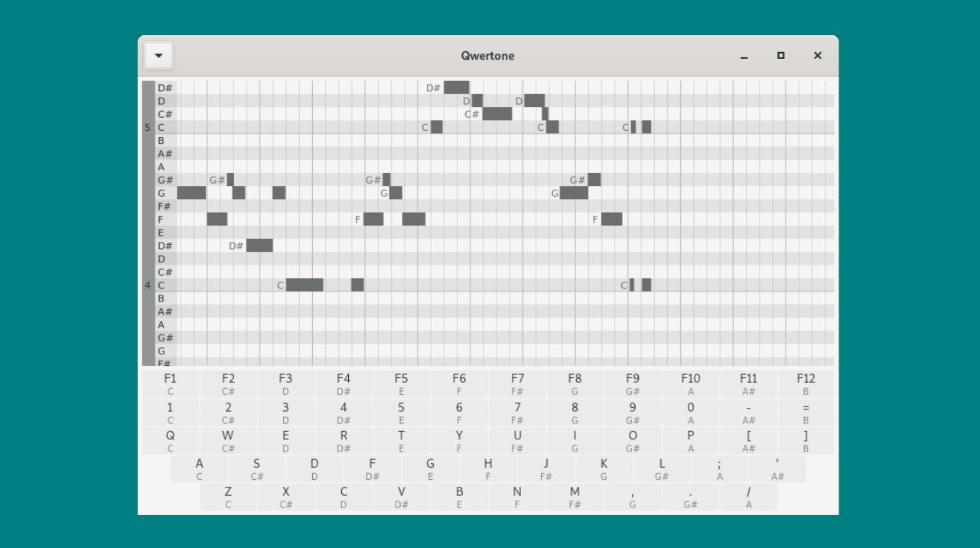980x548 pixels.
Task: Click the W key for note C#
Action: tap(228, 442)
